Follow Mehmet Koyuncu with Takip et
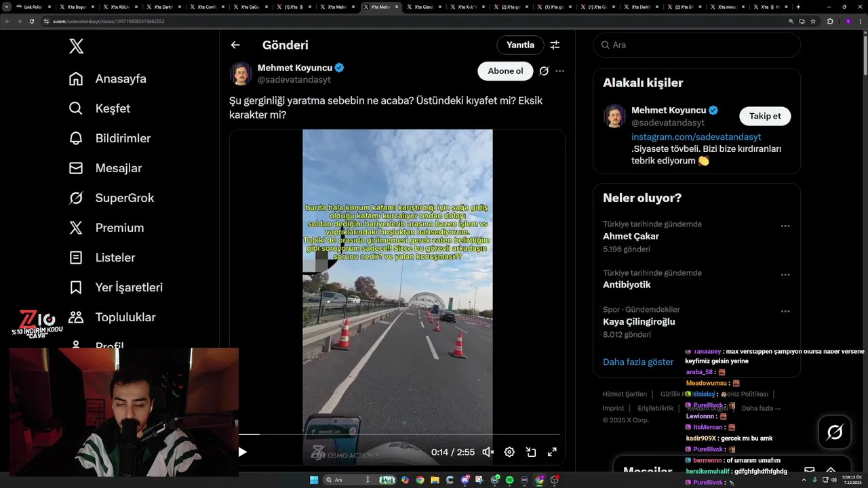The width and height of the screenshot is (868, 488). (765, 116)
